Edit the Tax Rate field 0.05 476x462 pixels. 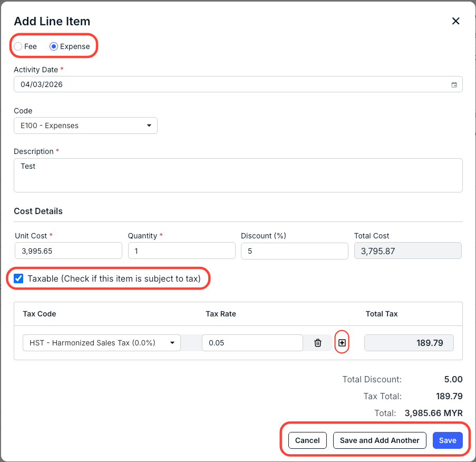pos(252,343)
